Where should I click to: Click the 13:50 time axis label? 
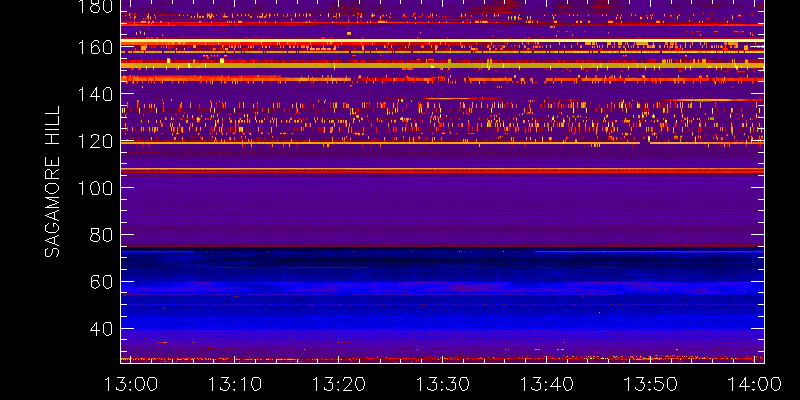click(x=651, y=384)
